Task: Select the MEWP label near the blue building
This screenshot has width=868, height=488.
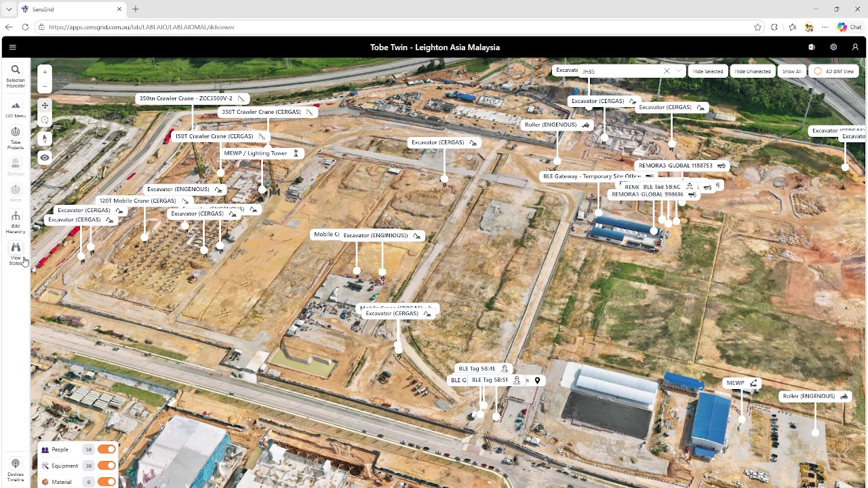Action: click(742, 383)
